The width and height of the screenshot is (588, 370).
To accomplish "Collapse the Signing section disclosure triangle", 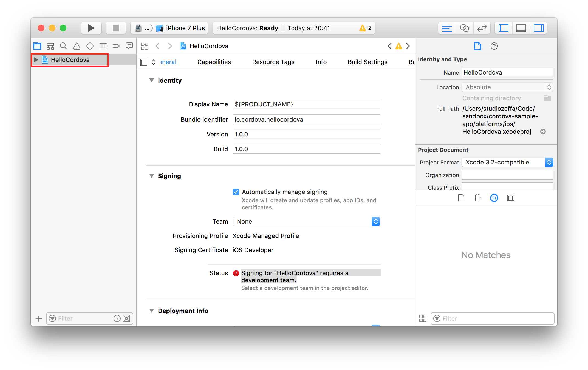I will 152,176.
